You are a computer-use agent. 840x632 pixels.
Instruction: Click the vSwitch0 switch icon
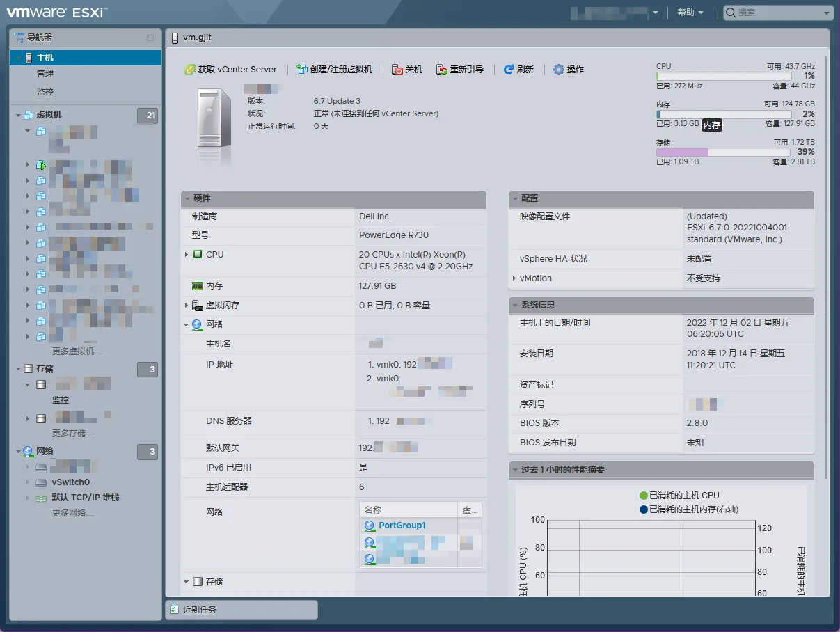[41, 482]
